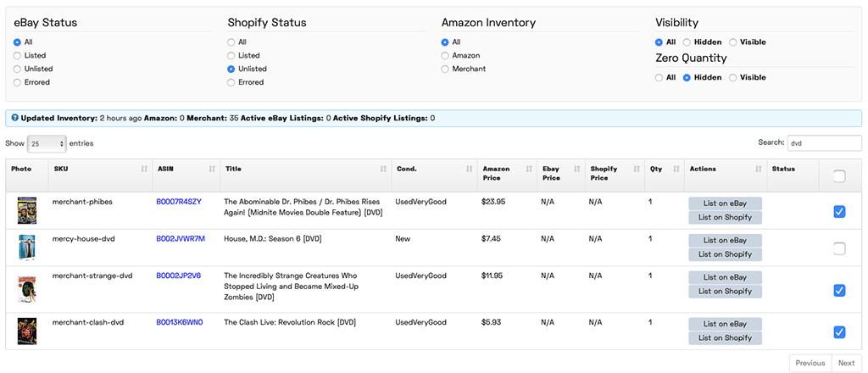This screenshot has height=373, width=868.
Task: Sort by Qty column arrows
Action: click(676, 170)
